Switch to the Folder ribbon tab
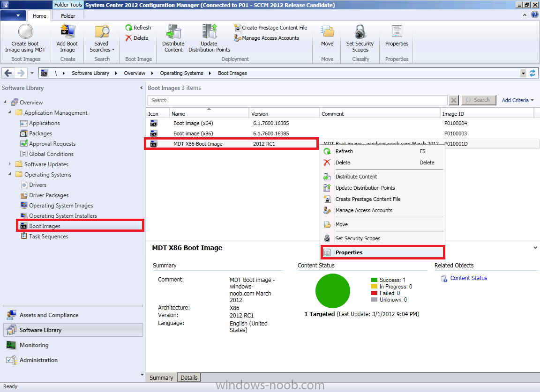Image resolution: width=540 pixels, height=392 pixels. (x=68, y=16)
